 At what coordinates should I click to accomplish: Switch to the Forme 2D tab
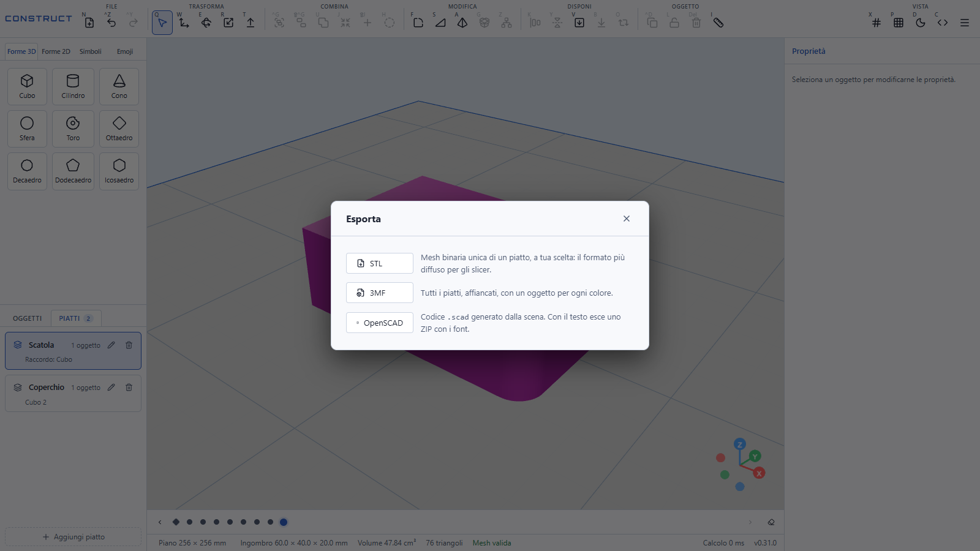point(56,51)
